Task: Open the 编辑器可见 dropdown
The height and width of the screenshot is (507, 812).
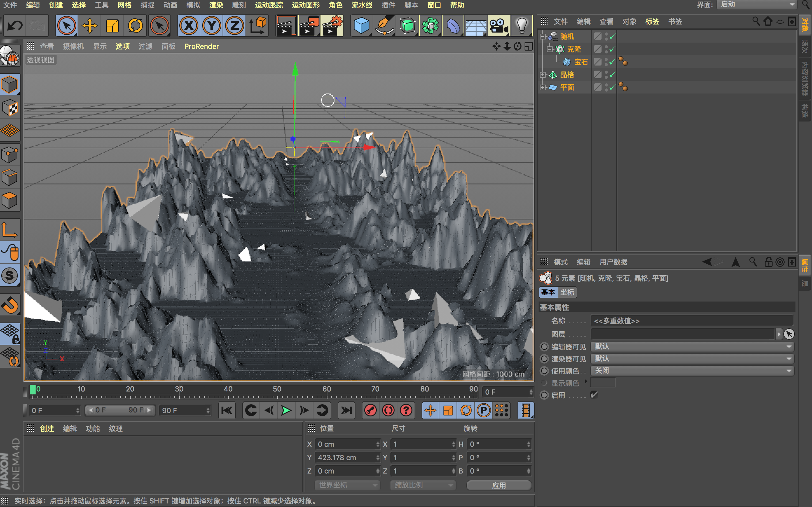Action: pos(692,346)
